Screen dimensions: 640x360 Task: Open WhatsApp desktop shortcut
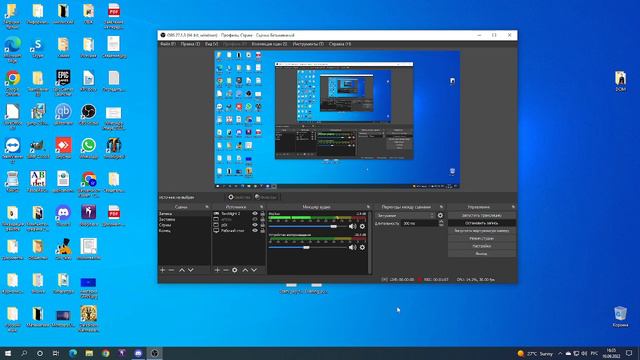pyautogui.click(x=89, y=148)
